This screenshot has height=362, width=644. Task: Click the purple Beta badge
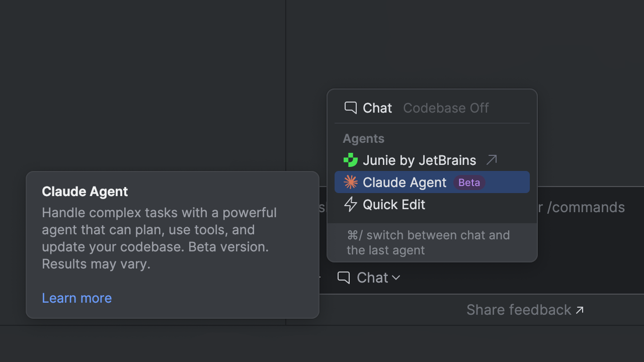pos(469,183)
